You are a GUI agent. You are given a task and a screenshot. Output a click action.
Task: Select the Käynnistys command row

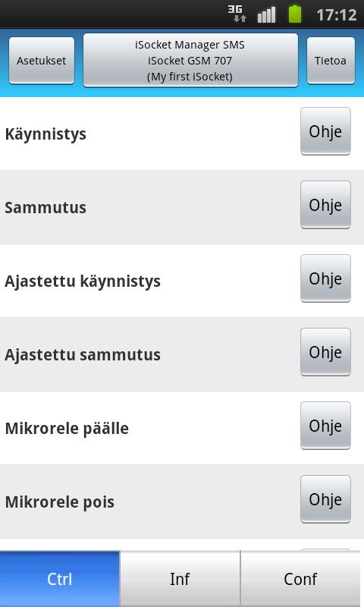pyautogui.click(x=182, y=134)
